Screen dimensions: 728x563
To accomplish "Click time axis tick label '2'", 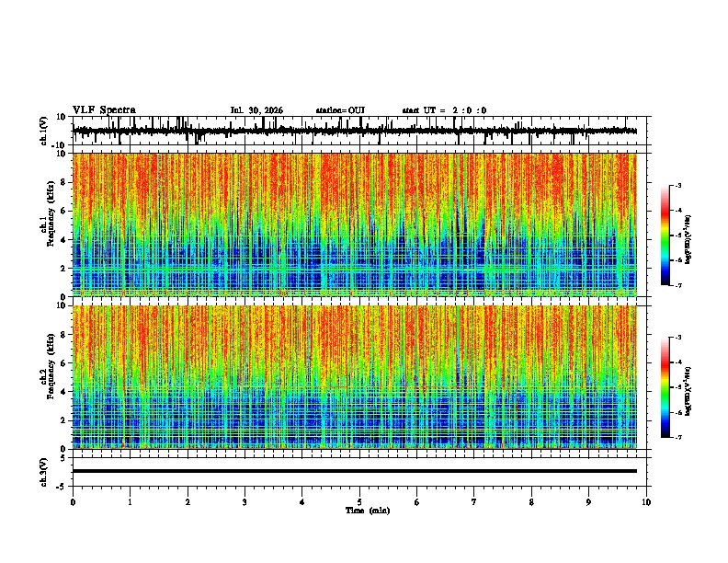I will coord(188,502).
